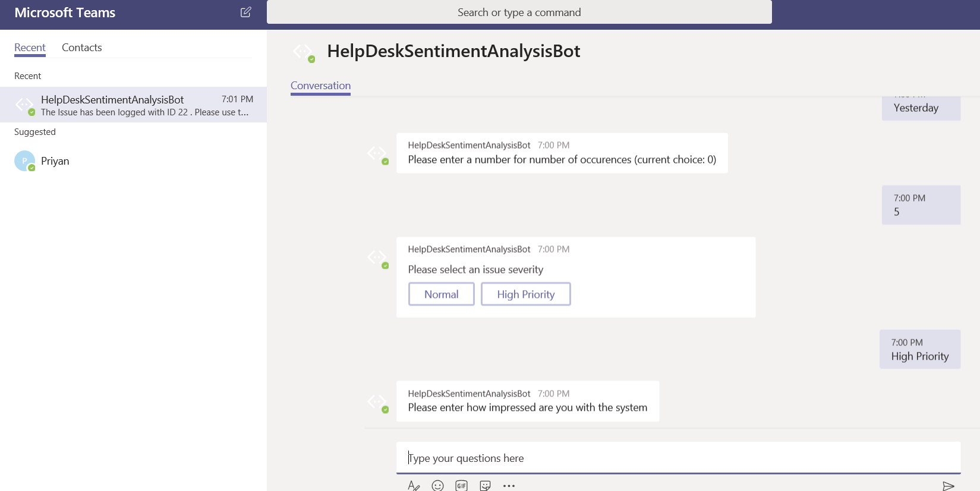
Task: Focus the search or command box
Action: (x=519, y=12)
